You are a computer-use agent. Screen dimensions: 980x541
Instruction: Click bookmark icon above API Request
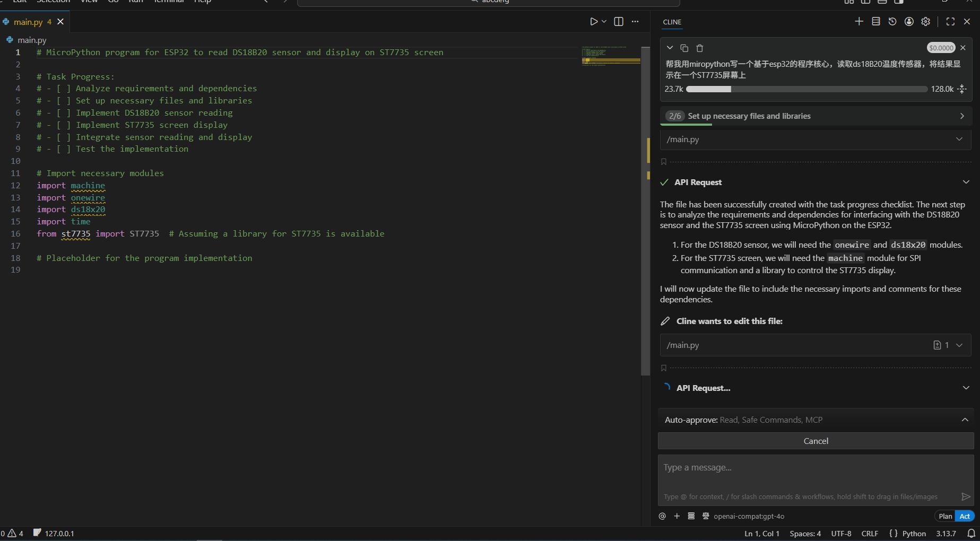(x=664, y=162)
